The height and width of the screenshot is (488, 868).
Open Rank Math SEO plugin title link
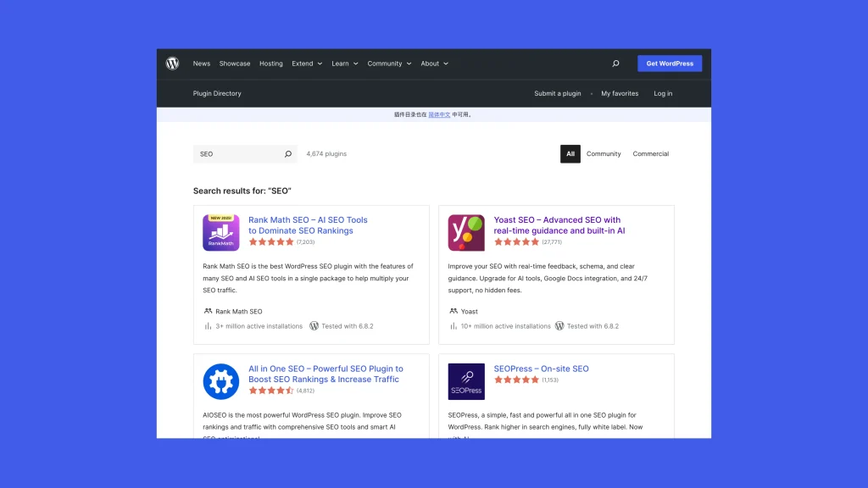coord(308,225)
